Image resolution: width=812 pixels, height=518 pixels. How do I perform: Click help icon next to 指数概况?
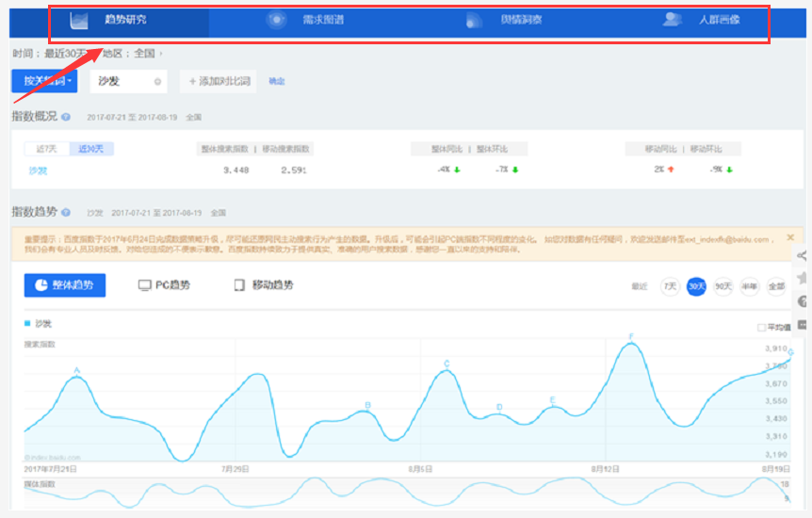pos(66,117)
